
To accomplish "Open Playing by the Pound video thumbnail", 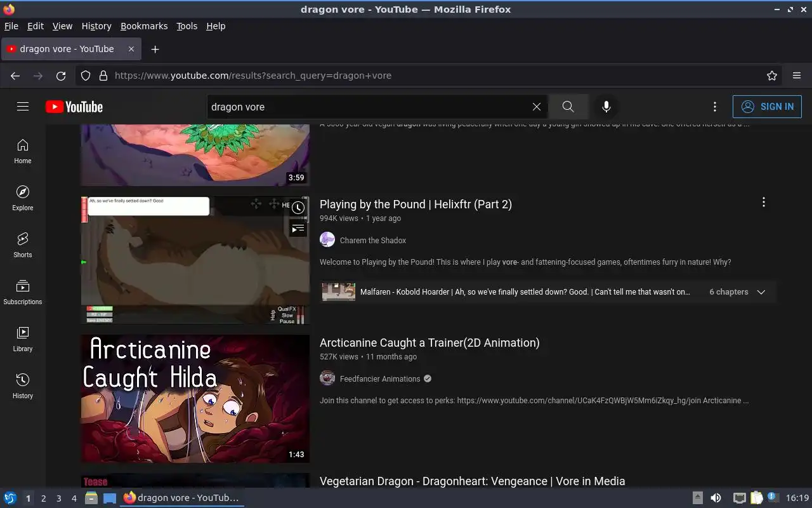I will (195, 260).
